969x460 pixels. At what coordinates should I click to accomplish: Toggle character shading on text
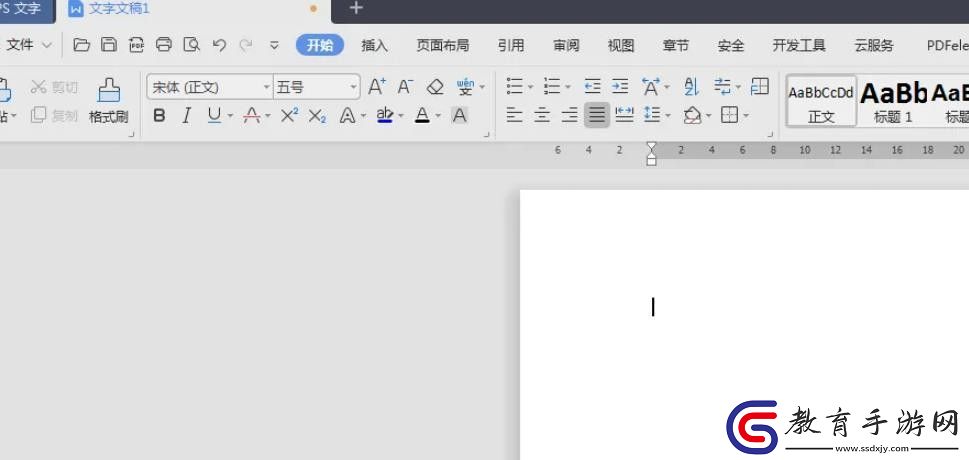459,115
